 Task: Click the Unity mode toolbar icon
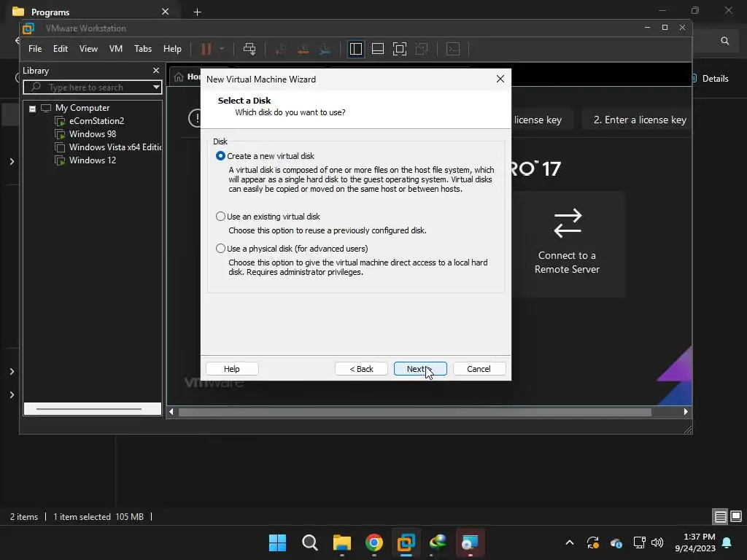click(x=422, y=49)
